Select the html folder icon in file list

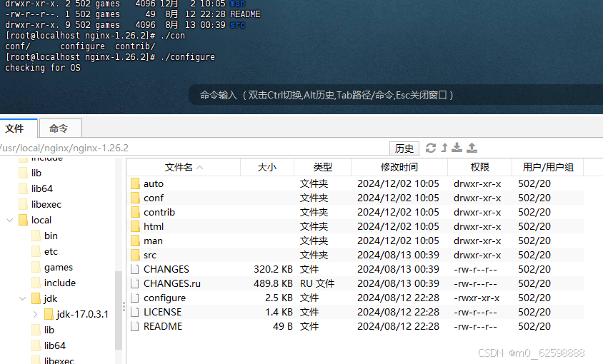pos(135,226)
